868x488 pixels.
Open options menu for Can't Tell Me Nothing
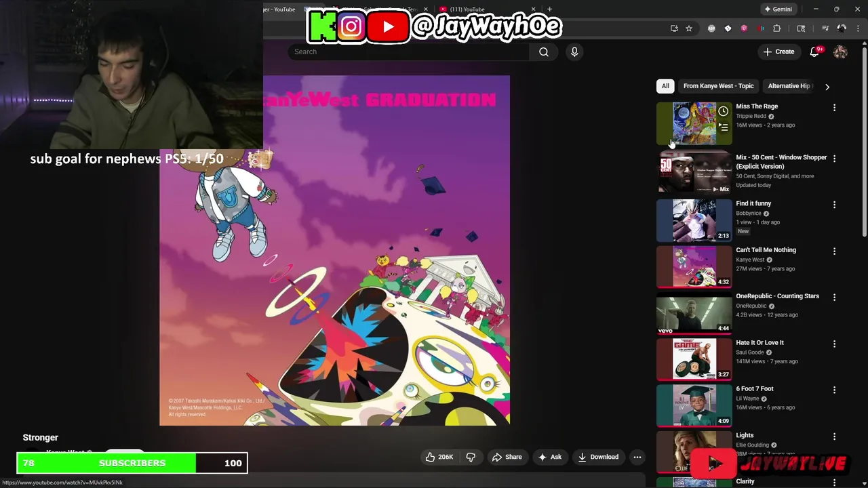(x=835, y=251)
